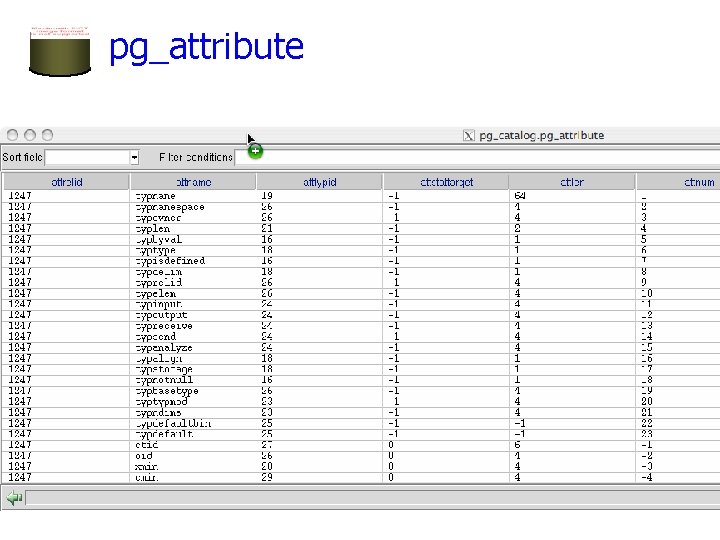Click the attlen value 64 in typname row
The image size is (720, 540).
click(x=519, y=196)
